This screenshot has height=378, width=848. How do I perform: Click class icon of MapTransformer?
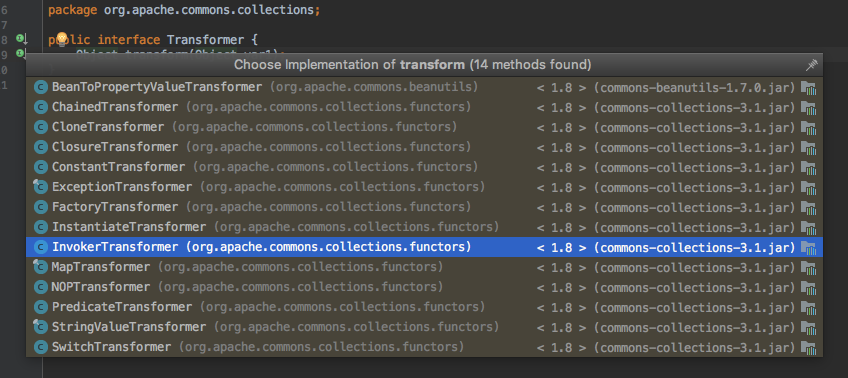pyautogui.click(x=41, y=267)
